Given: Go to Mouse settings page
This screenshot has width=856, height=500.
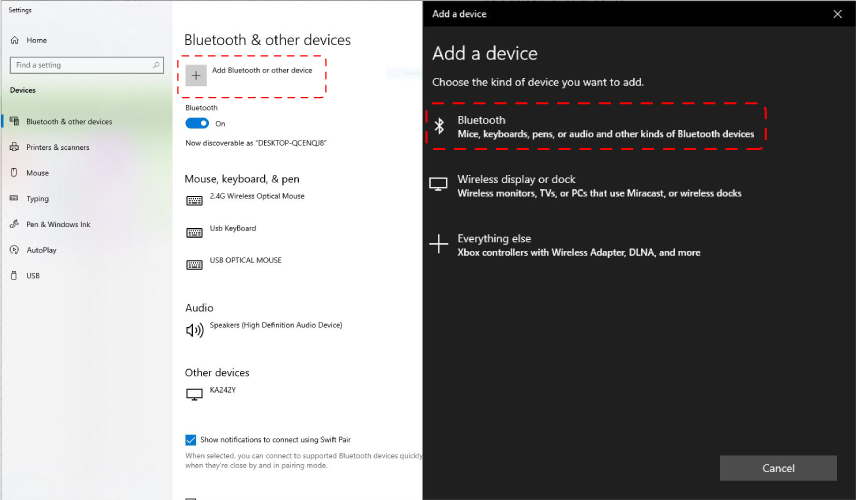Looking at the screenshot, I should [38, 172].
